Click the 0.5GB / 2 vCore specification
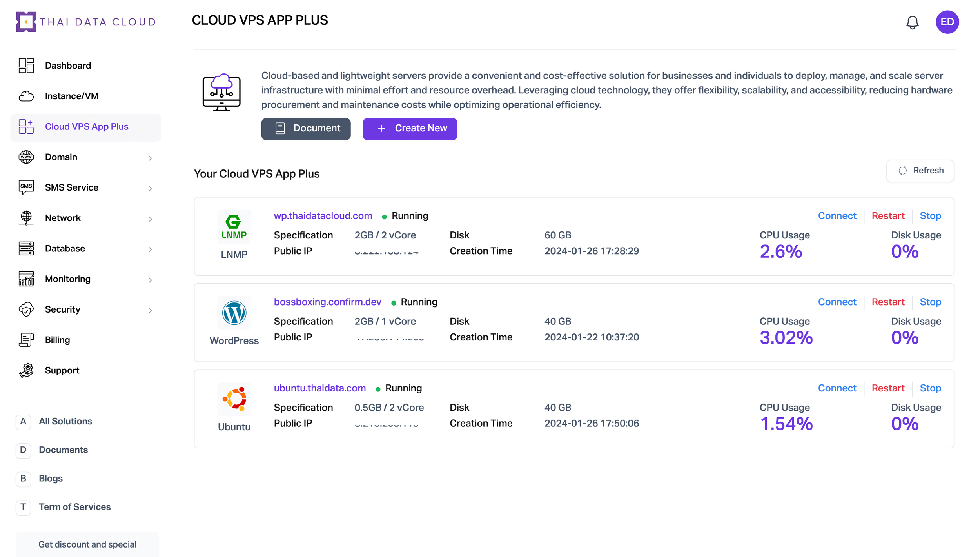 point(389,408)
